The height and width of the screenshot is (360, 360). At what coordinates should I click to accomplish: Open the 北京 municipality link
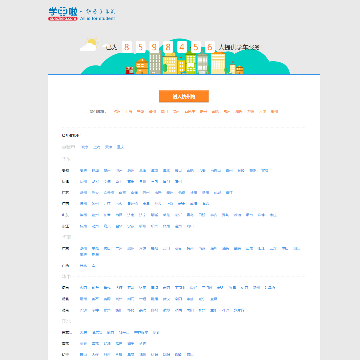(x=85, y=147)
